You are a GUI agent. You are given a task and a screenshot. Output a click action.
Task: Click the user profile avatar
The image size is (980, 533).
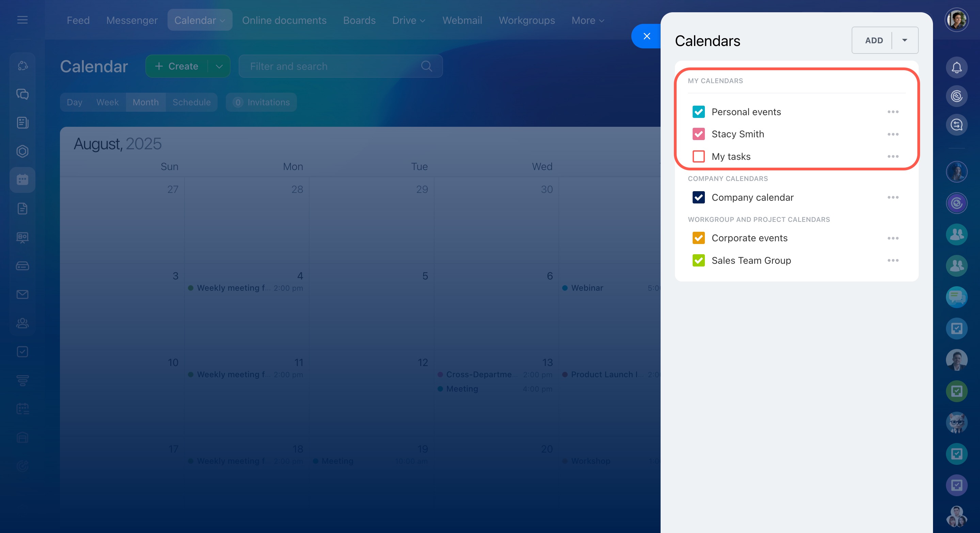(956, 20)
